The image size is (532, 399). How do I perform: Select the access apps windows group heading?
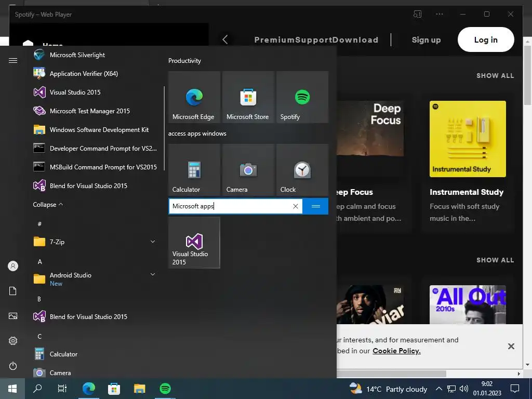pos(197,134)
